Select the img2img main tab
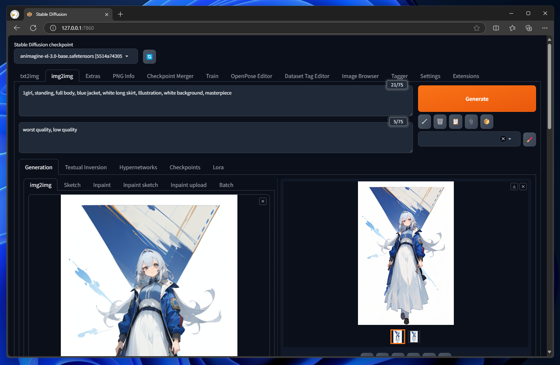 [62, 76]
